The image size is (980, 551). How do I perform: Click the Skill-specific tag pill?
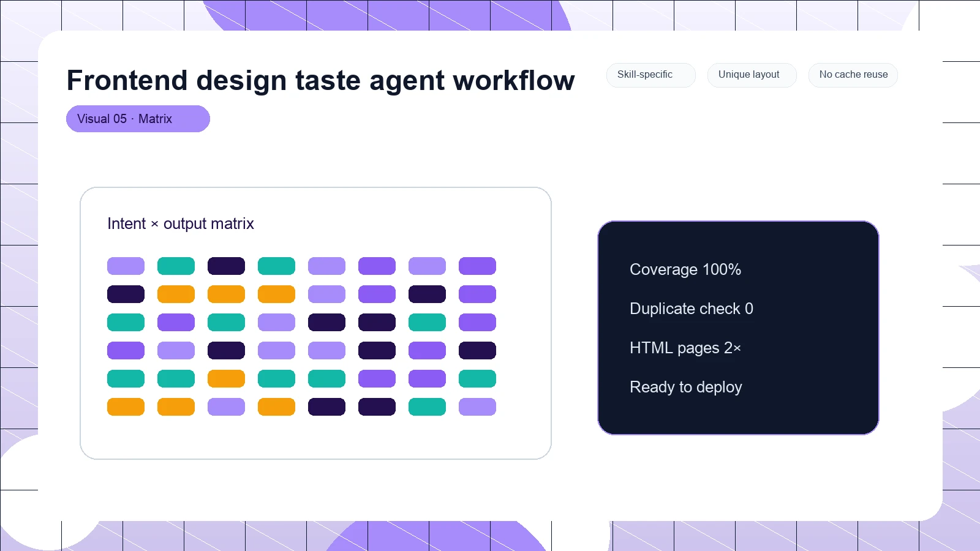[x=650, y=75]
